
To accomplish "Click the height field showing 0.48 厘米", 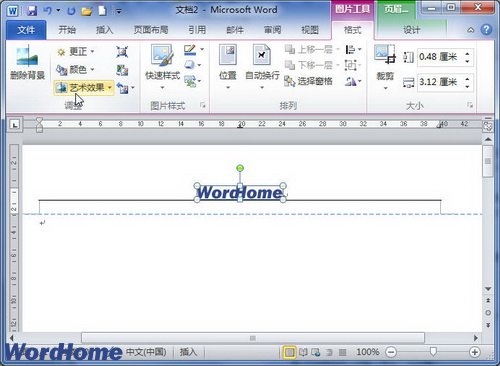I will (440, 57).
